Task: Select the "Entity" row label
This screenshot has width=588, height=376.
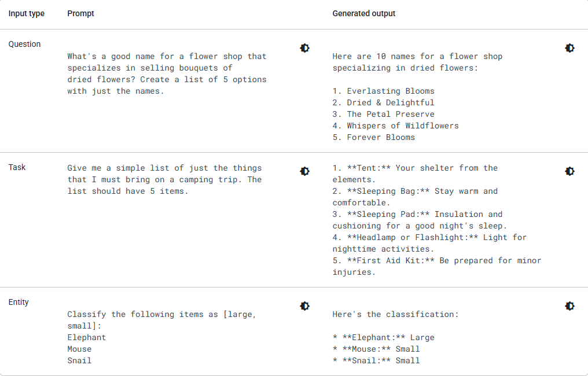Action: click(x=19, y=302)
